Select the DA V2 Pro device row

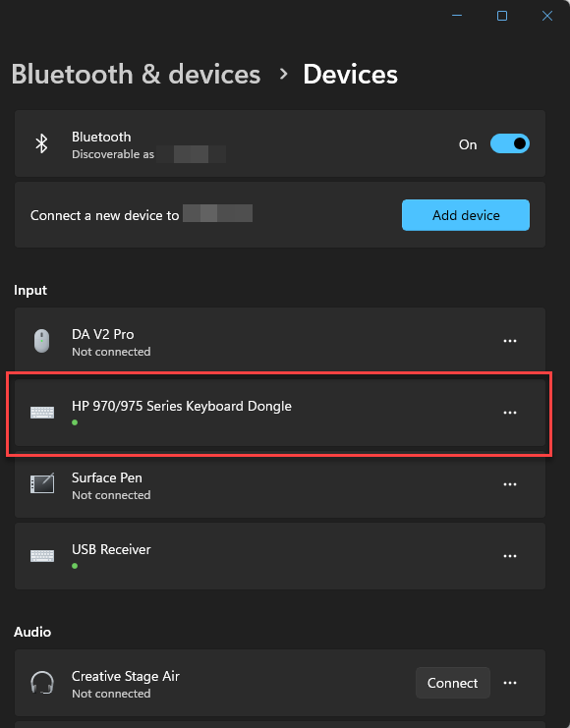click(280, 341)
